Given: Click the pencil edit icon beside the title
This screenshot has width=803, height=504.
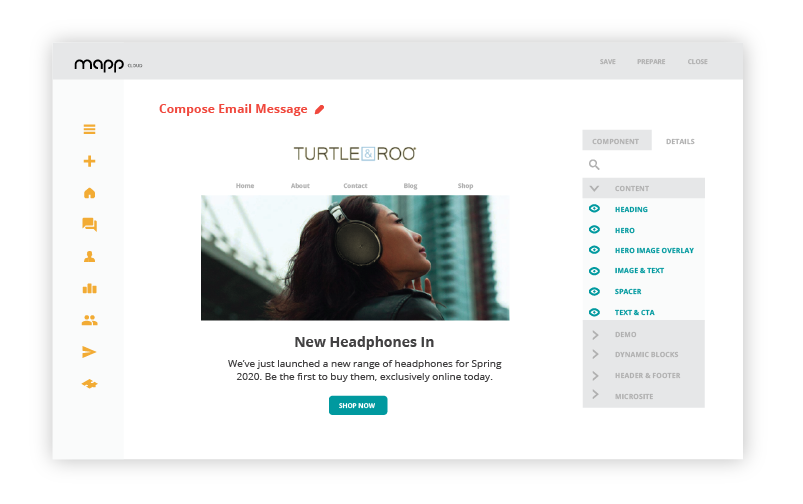Looking at the screenshot, I should click(320, 109).
